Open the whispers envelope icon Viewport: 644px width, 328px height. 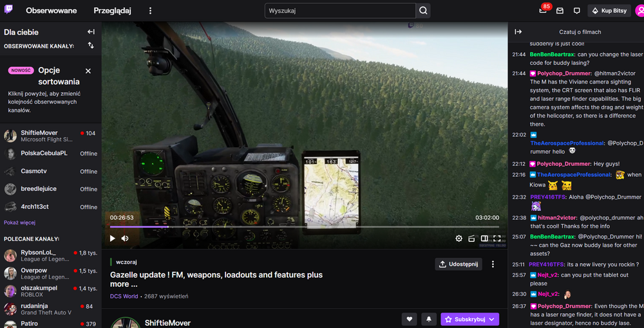(560, 11)
